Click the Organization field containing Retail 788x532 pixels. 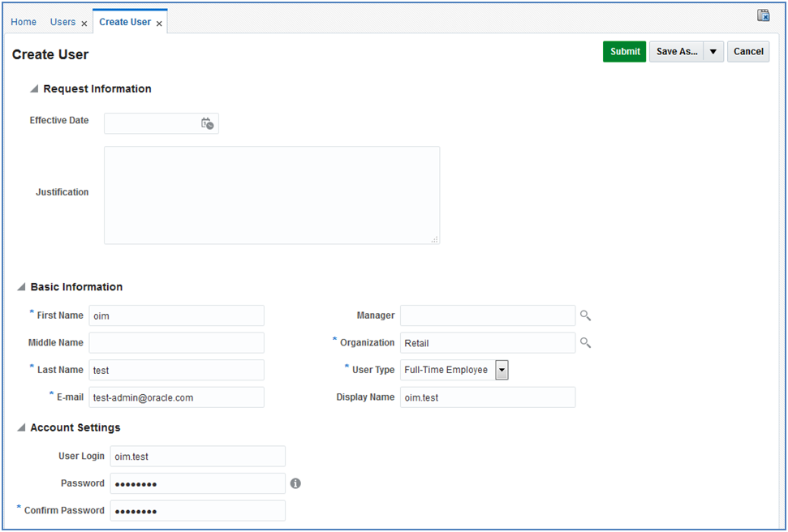coord(488,342)
